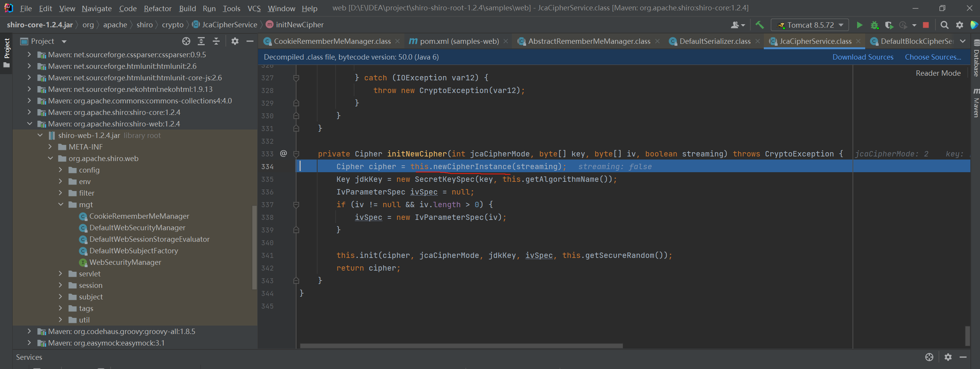Hide the Services panel

coord(963,357)
